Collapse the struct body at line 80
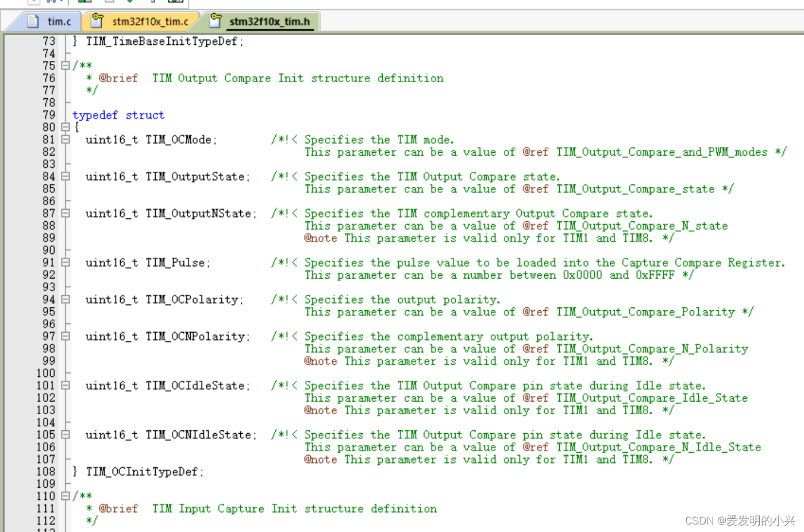The width and height of the screenshot is (804, 532). [x=66, y=127]
